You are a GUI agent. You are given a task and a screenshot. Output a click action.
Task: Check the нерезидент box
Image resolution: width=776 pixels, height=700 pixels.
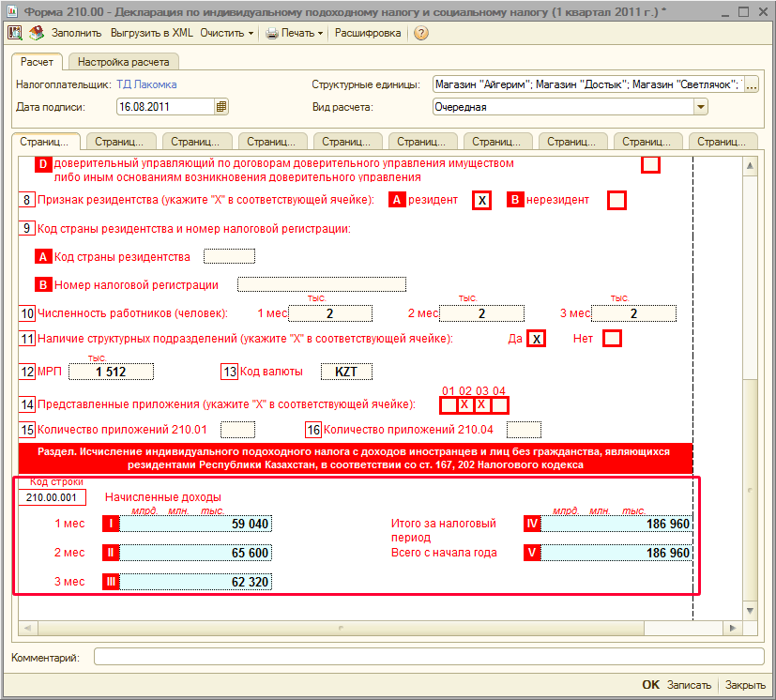616,200
